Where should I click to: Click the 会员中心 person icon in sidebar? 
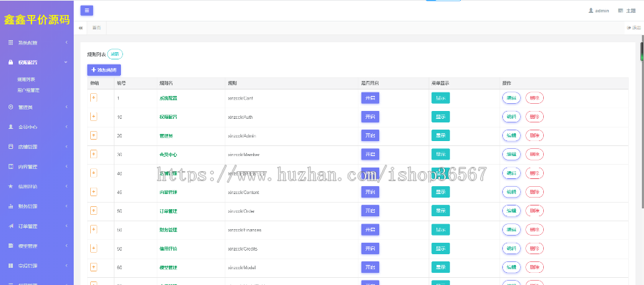tap(11, 127)
